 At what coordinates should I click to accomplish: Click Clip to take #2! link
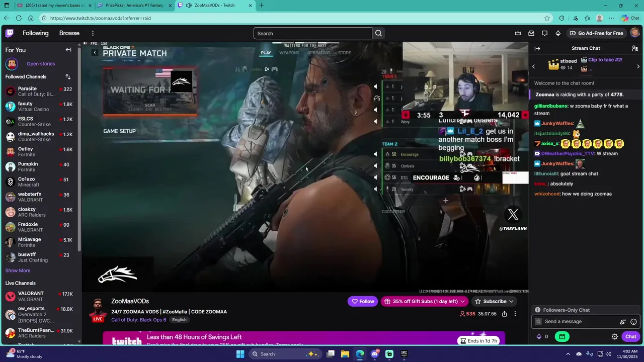pyautogui.click(x=605, y=60)
